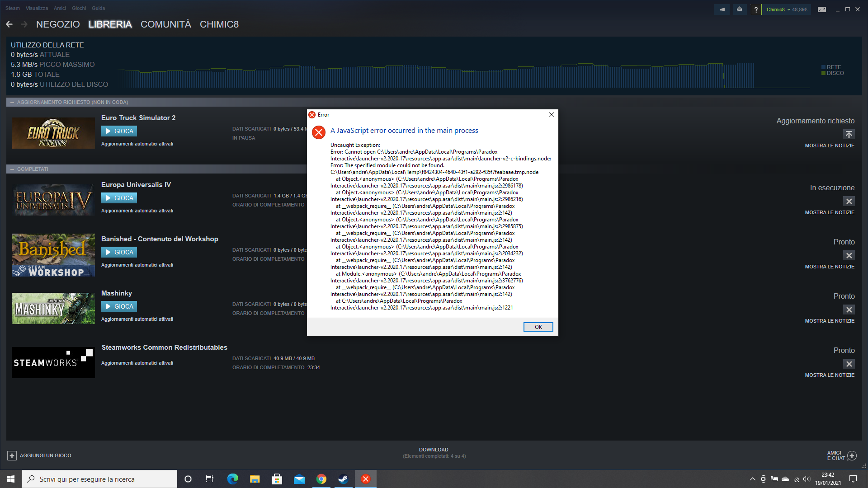
Task: Click Mostra le notizie for Steamworks Redistributables
Action: point(829,375)
